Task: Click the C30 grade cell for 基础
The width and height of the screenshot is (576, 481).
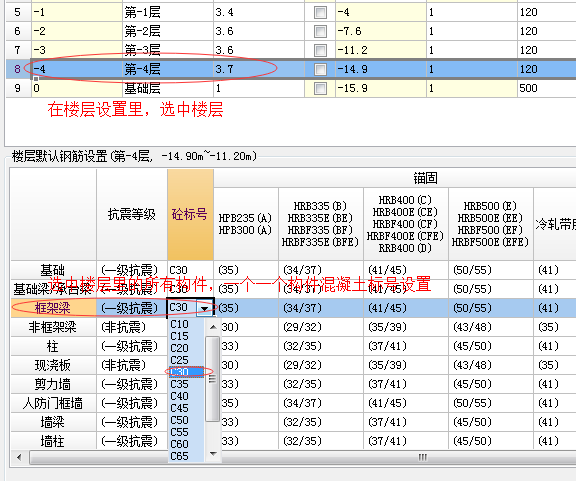Action: (190, 270)
